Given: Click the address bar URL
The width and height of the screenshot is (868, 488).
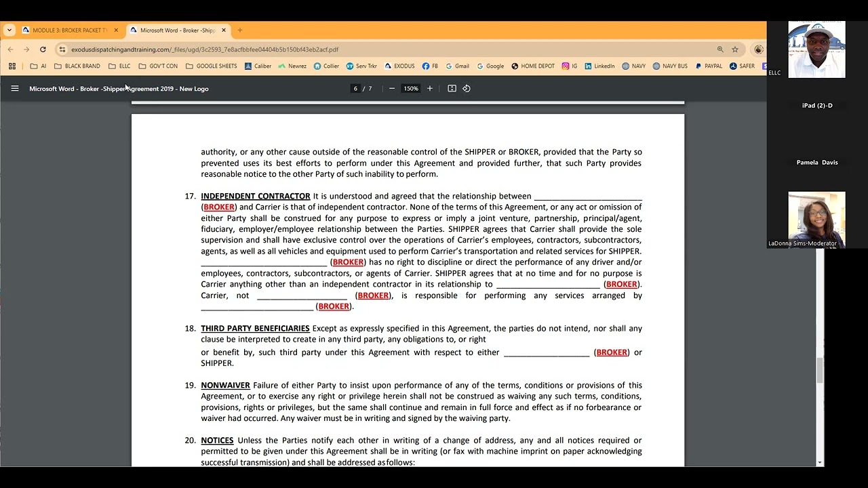Looking at the screenshot, I should [x=204, y=49].
